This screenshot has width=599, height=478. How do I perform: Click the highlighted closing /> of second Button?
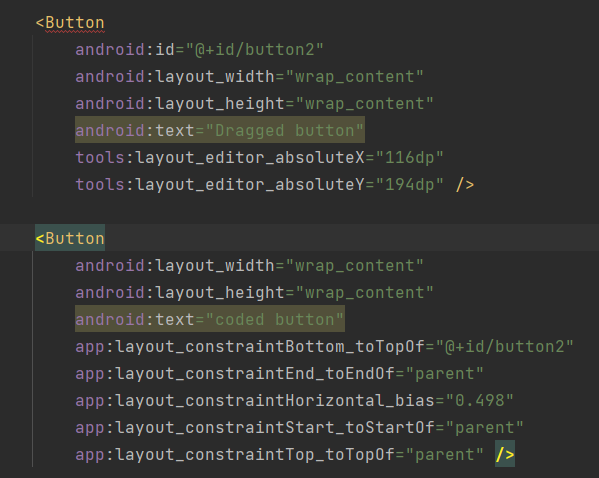click(505, 454)
